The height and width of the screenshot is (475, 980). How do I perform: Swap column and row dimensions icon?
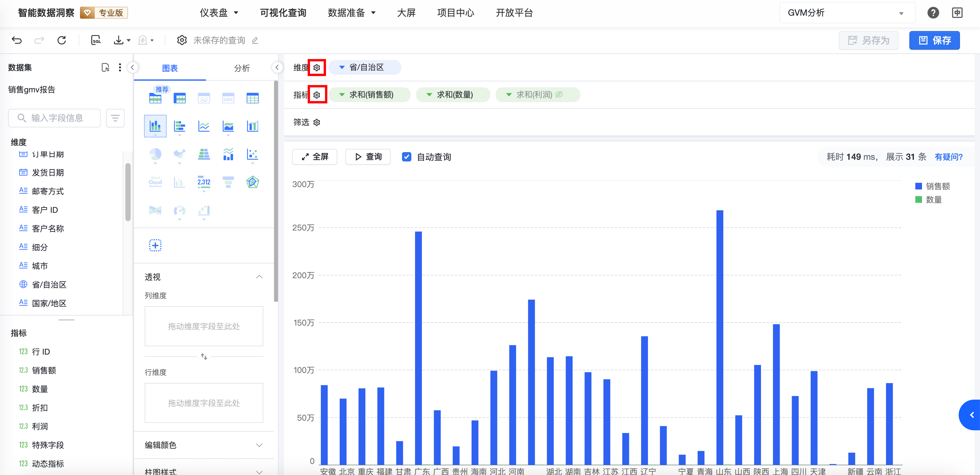204,357
